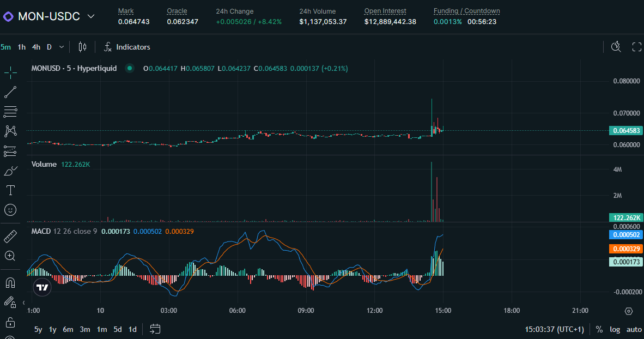Expand the MON-USDC market selector

91,16
